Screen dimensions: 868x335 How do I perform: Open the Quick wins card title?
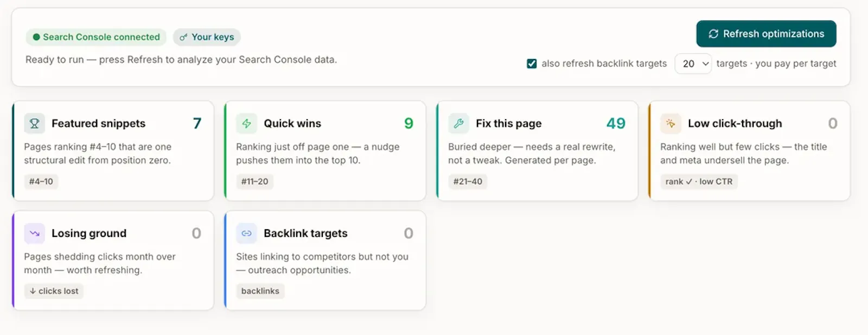tap(292, 124)
